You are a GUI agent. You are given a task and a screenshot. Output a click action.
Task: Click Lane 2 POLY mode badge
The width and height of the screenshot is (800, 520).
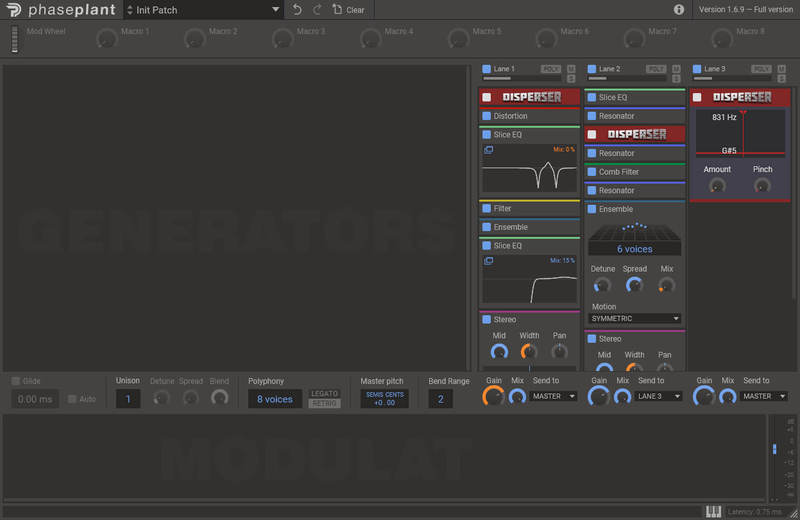655,69
